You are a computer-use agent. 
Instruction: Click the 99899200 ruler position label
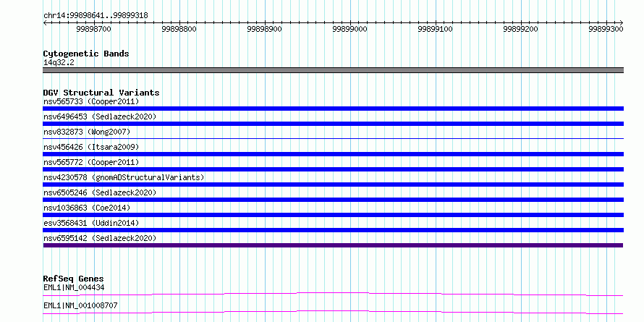(x=521, y=29)
